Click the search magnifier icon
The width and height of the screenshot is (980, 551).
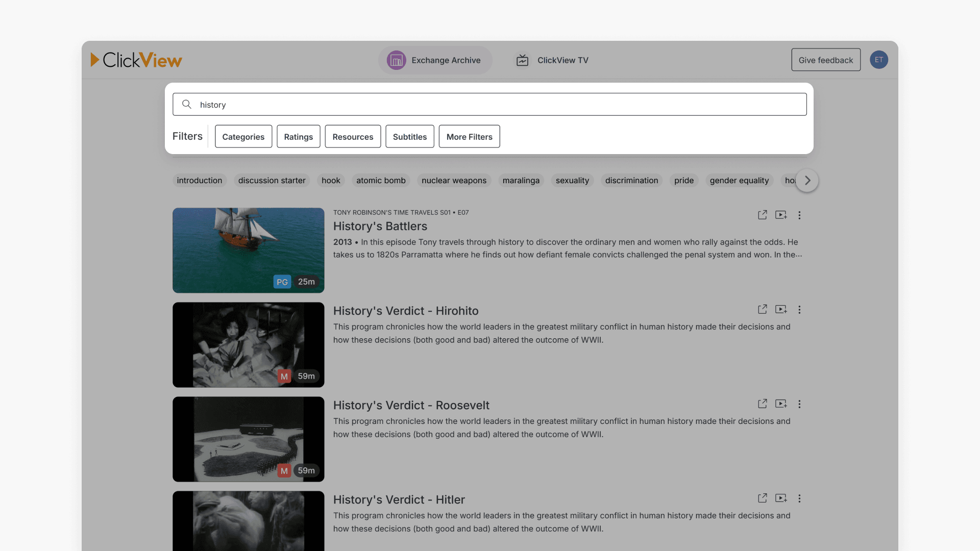pos(187,104)
